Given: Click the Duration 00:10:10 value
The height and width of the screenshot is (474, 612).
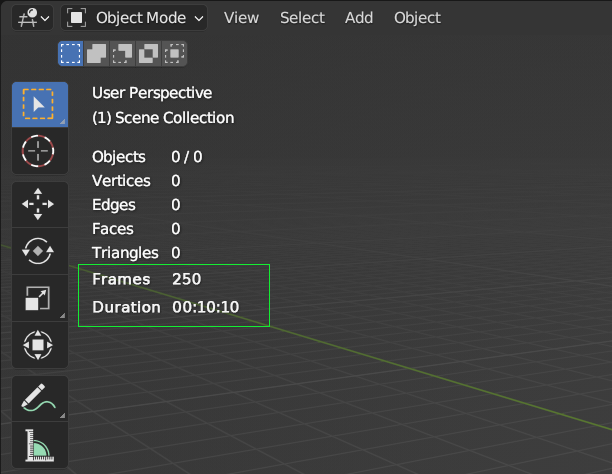Looking at the screenshot, I should point(206,307).
